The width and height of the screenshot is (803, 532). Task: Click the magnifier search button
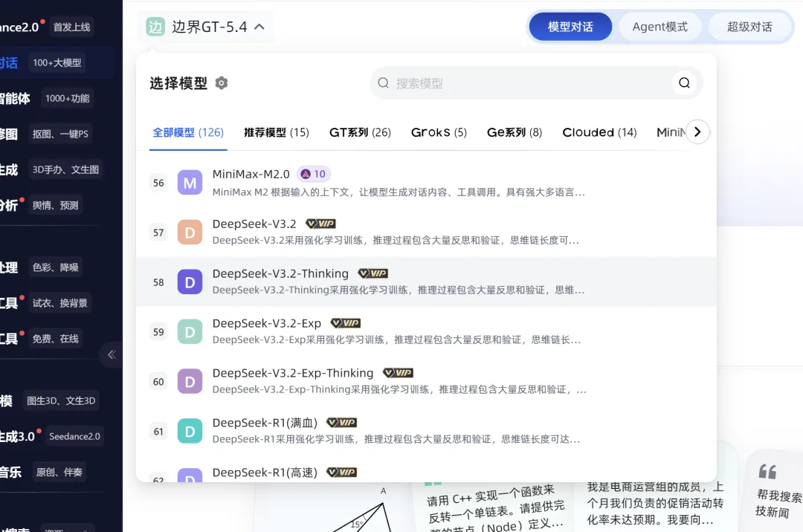(x=684, y=83)
